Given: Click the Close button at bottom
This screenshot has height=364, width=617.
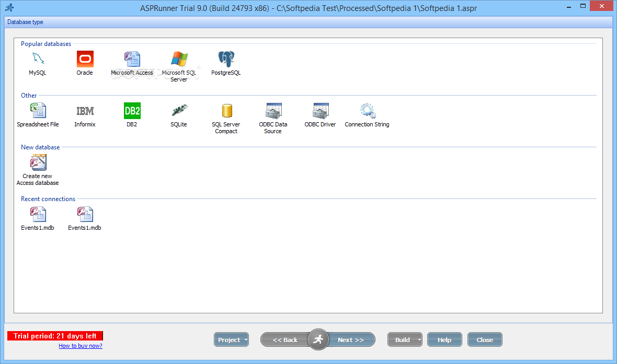Looking at the screenshot, I should [485, 339].
